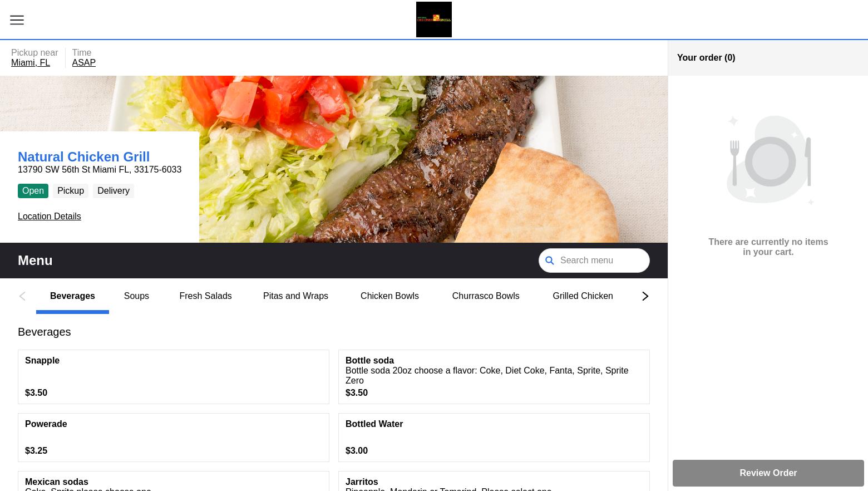Click the Powerade $3.25 price
The width and height of the screenshot is (868, 491).
point(36,451)
